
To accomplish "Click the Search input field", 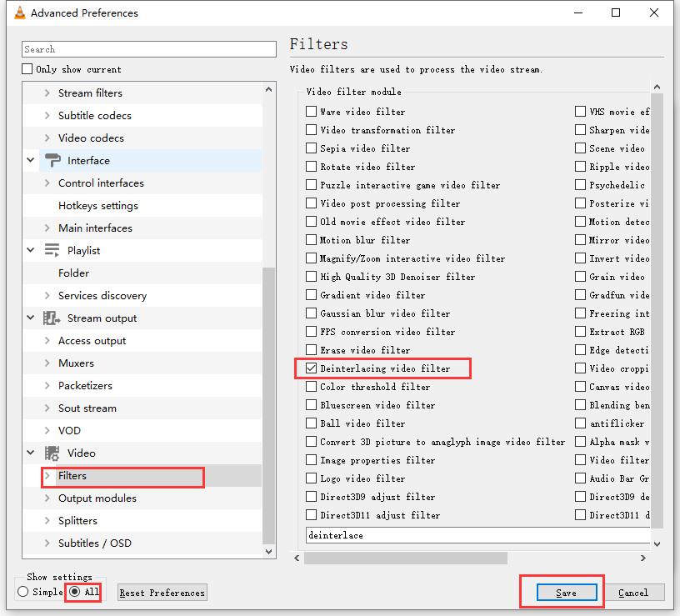I will click(x=149, y=50).
